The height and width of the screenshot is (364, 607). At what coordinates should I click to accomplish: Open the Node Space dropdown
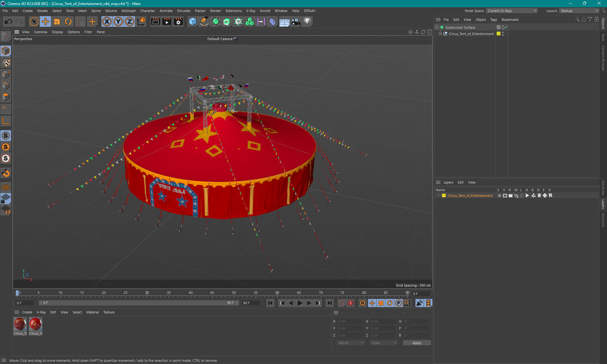point(512,11)
